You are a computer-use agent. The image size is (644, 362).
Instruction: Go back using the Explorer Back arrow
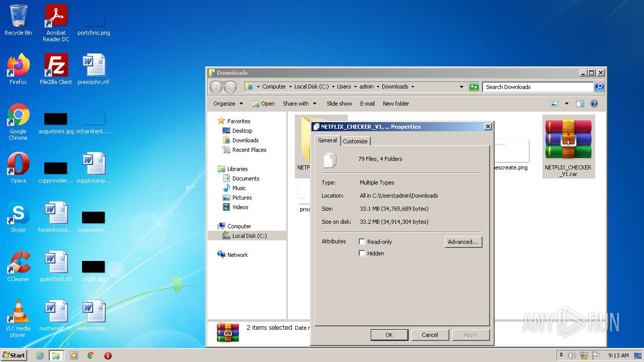pos(216,87)
